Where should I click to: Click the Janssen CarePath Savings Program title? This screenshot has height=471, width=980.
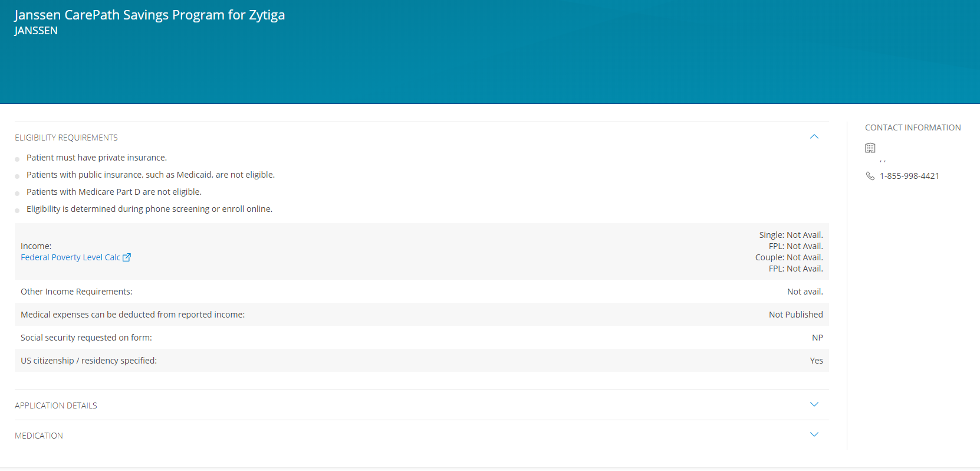150,15
